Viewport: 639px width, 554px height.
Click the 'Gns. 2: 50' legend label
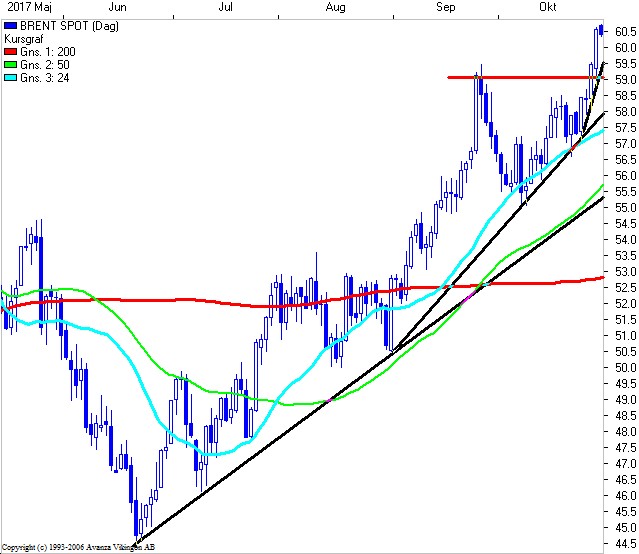[45, 65]
